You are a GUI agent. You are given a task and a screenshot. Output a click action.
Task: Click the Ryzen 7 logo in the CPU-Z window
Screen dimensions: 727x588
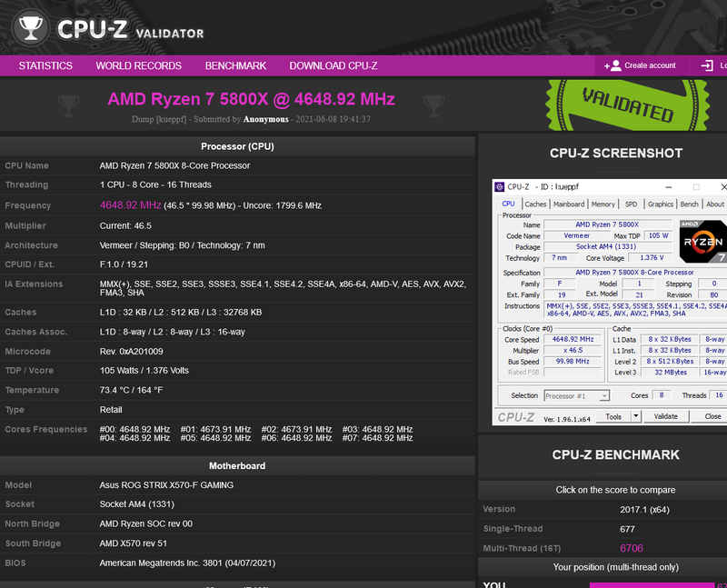703,243
